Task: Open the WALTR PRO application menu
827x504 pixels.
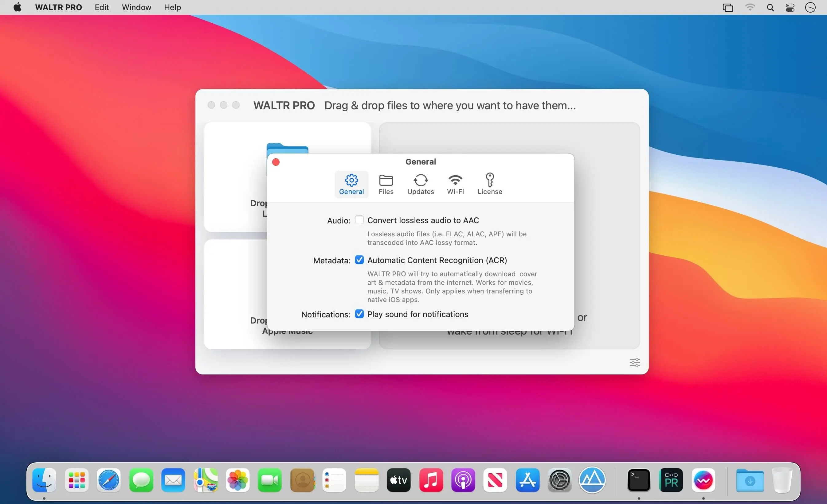Action: (58, 7)
